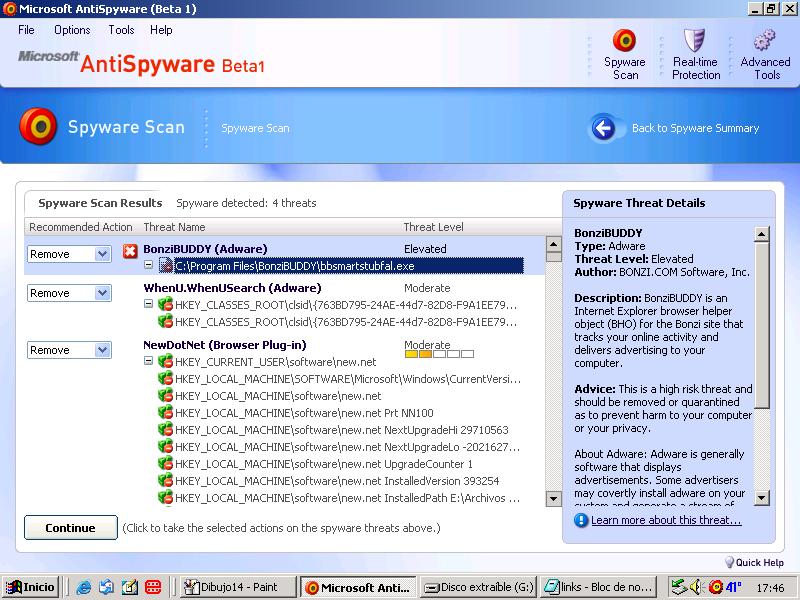
Task: Go Back to Spyware Summary
Action: click(x=695, y=128)
